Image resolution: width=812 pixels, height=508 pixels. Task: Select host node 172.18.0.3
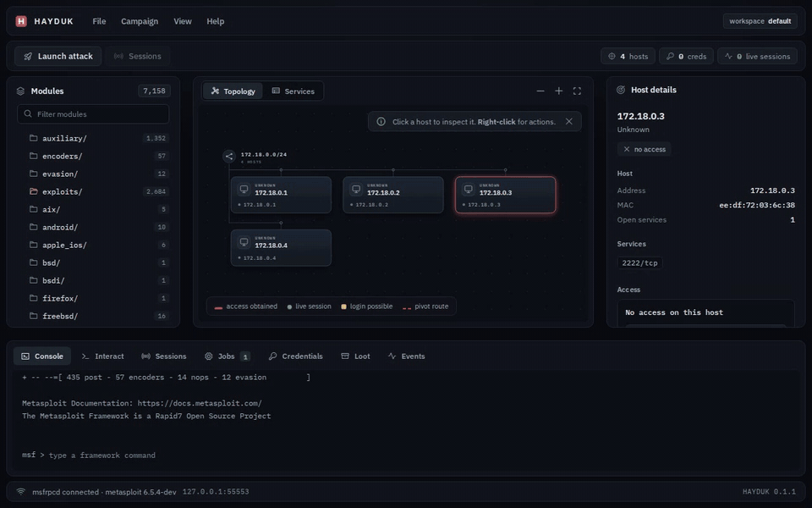(506, 195)
